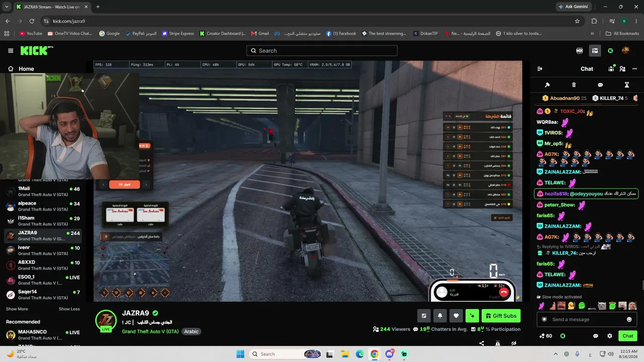Click the Chrome address bar showing kick.com/jazra9
Screen dimensions: 644x362
[312, 21]
